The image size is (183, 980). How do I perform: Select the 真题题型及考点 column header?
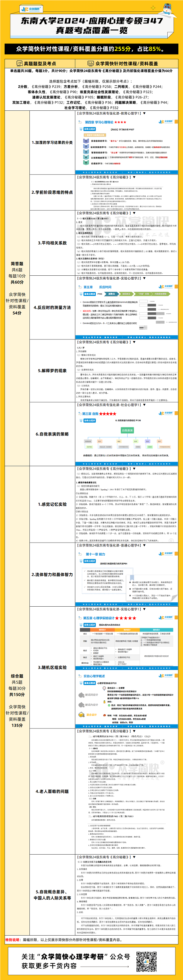click(40, 63)
